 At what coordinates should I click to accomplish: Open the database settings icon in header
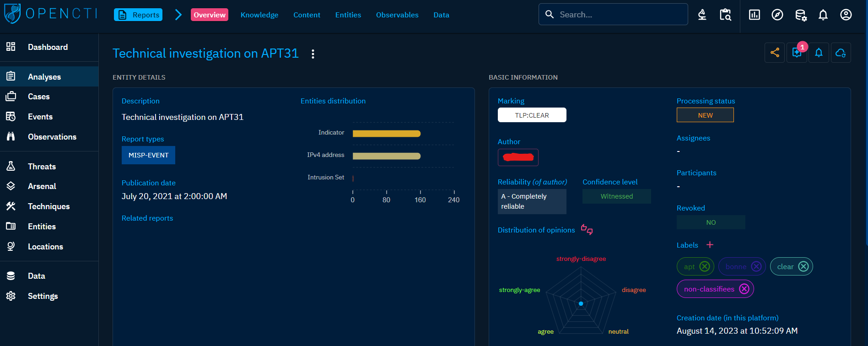[800, 15]
